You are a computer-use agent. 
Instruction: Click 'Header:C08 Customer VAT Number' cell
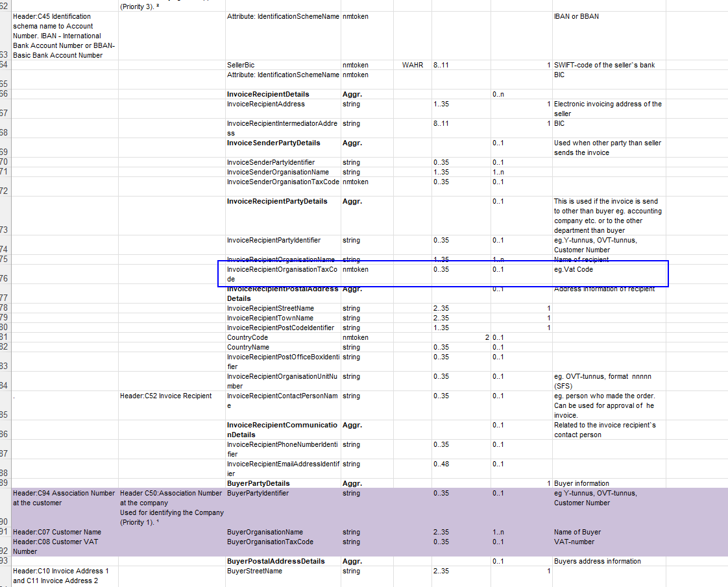coord(64,547)
